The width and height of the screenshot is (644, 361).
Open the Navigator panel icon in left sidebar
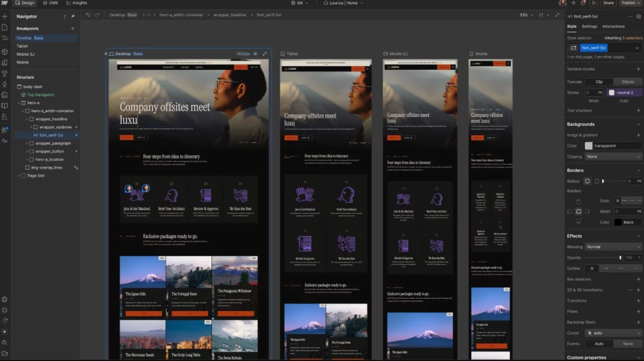click(5, 38)
